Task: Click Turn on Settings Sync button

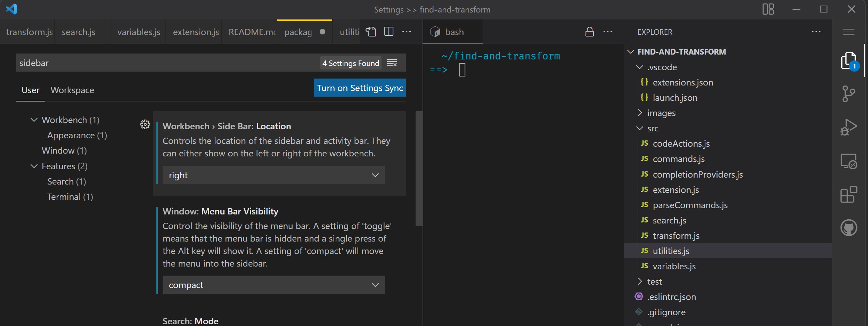Action: pyautogui.click(x=360, y=88)
